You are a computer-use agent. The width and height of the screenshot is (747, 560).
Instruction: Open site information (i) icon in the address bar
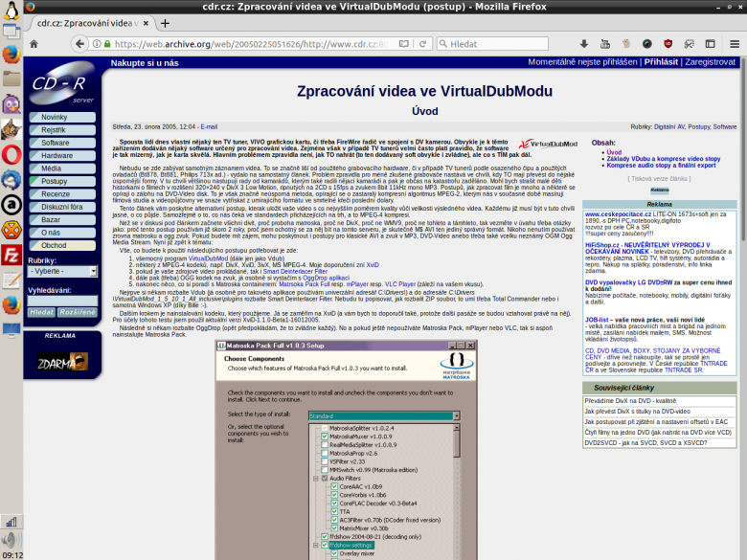(x=97, y=44)
